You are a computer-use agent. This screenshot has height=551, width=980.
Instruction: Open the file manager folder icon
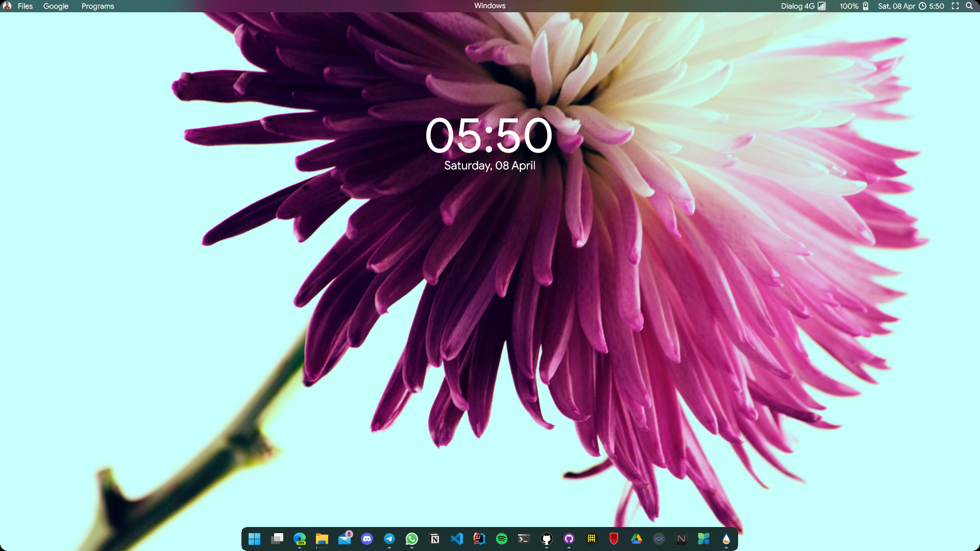pos(322,538)
